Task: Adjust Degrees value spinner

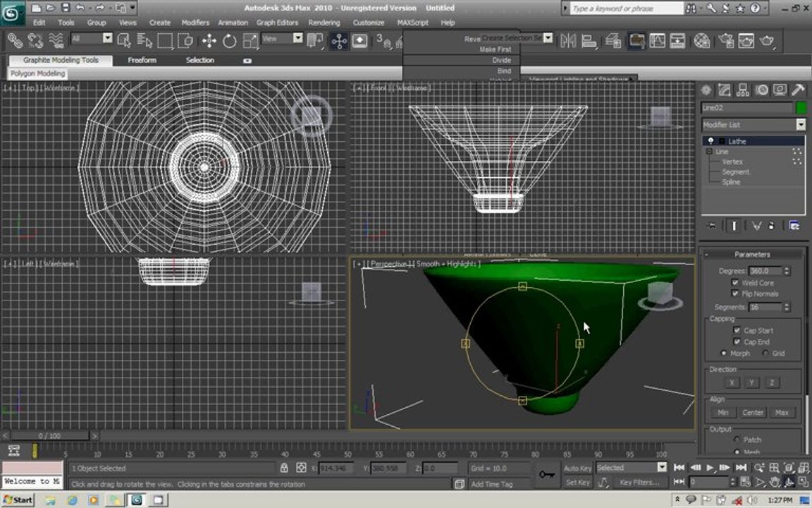Action: coord(787,271)
